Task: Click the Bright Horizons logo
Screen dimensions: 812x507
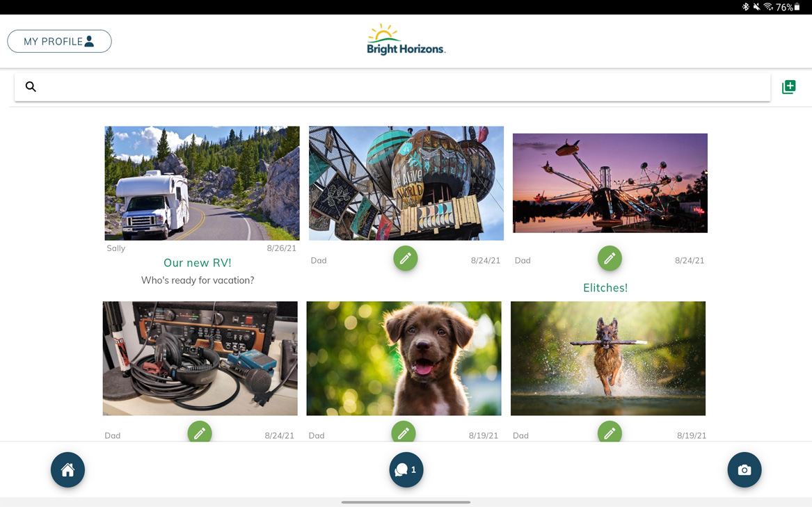Action: [x=406, y=40]
